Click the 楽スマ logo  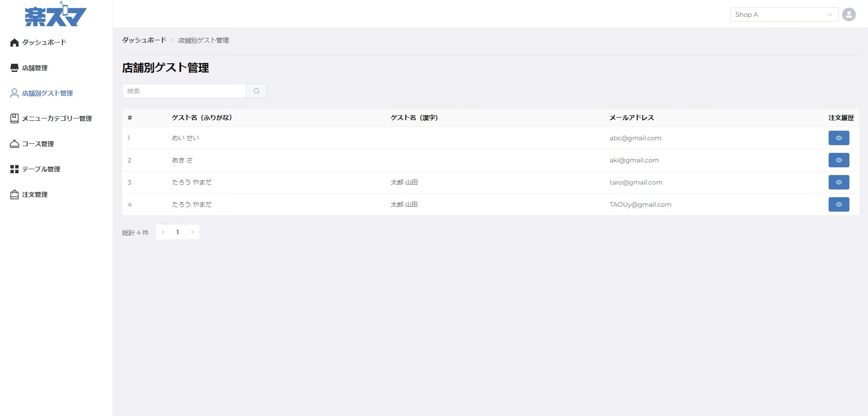[56, 15]
